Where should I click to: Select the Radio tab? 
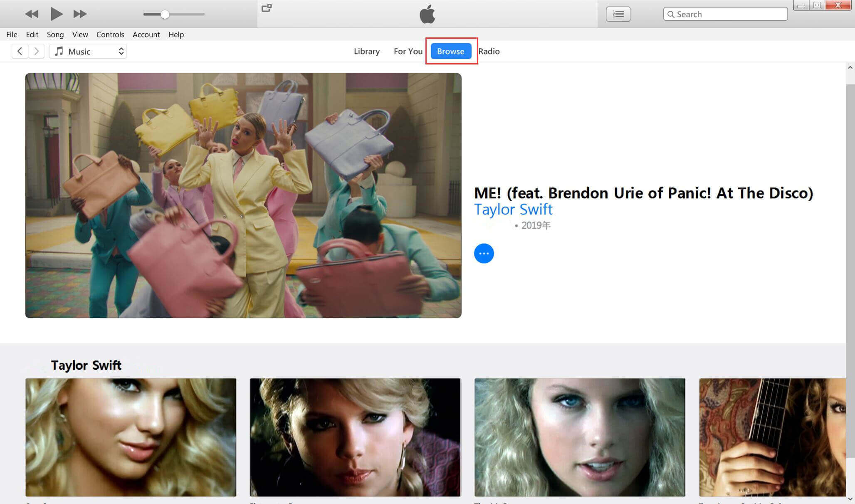point(489,51)
